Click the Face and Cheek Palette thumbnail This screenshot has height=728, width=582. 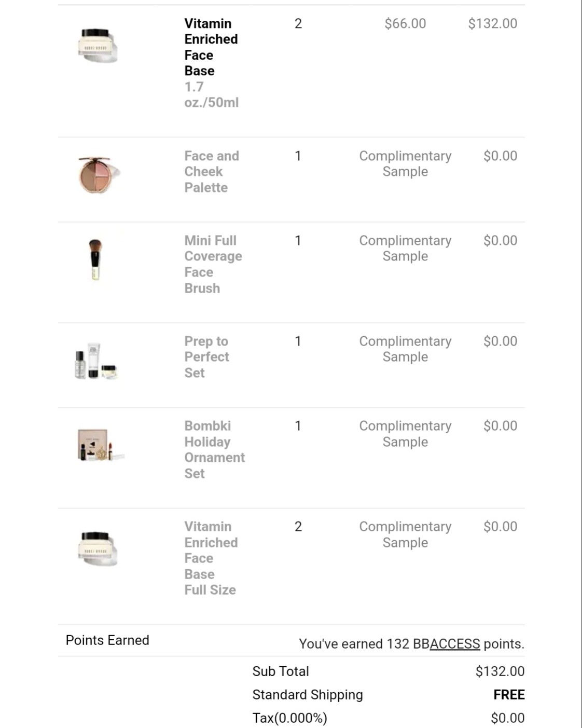(98, 174)
